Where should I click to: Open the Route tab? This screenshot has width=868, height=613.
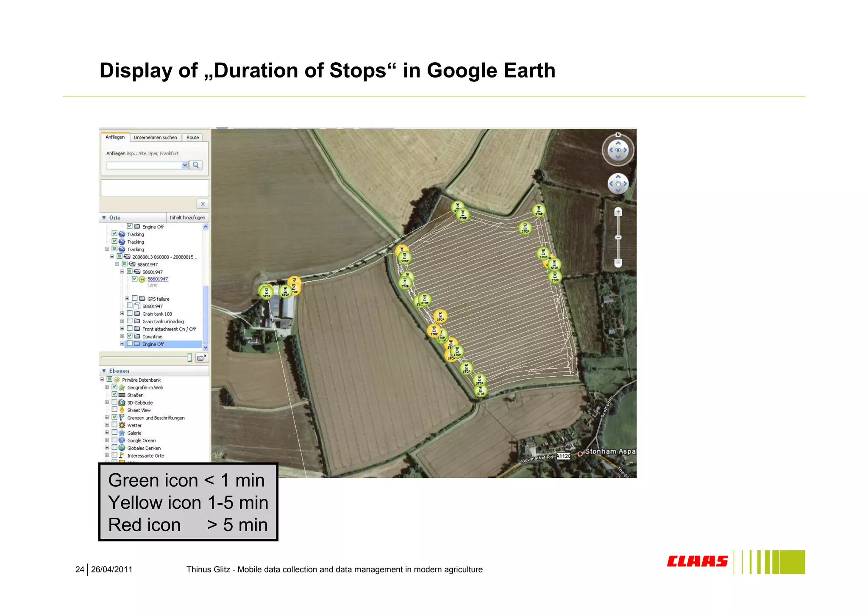192,137
